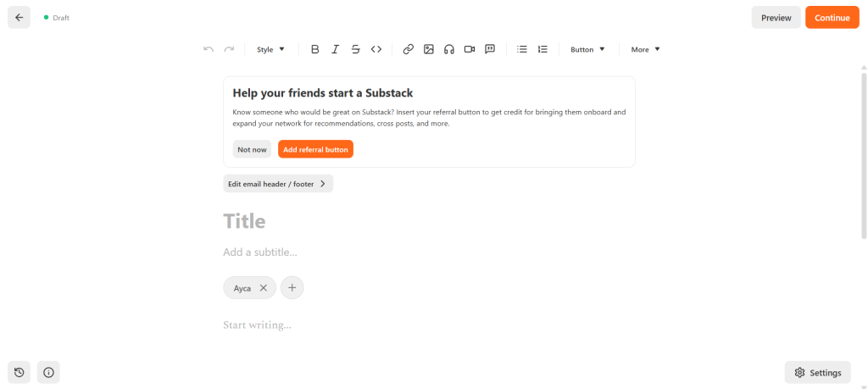Insert an image into the post
868x389 pixels.
click(428, 49)
